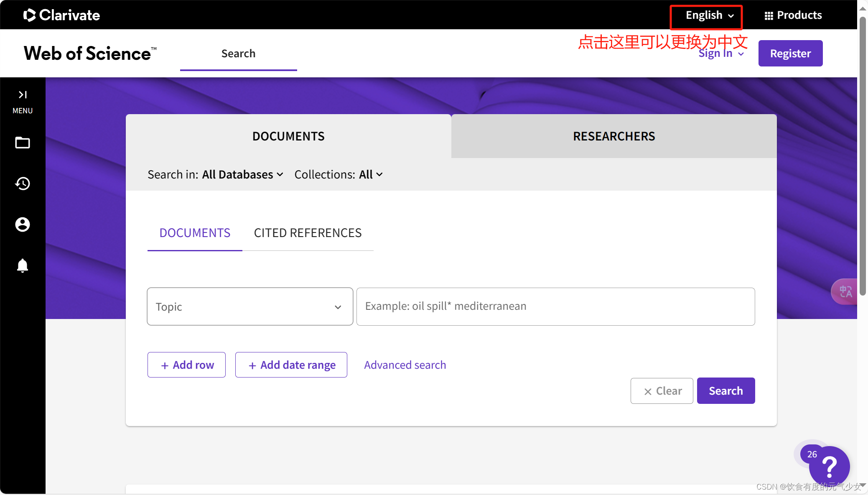Switch to the RESEARCHERS tab
The height and width of the screenshot is (495, 868).
[x=614, y=136]
